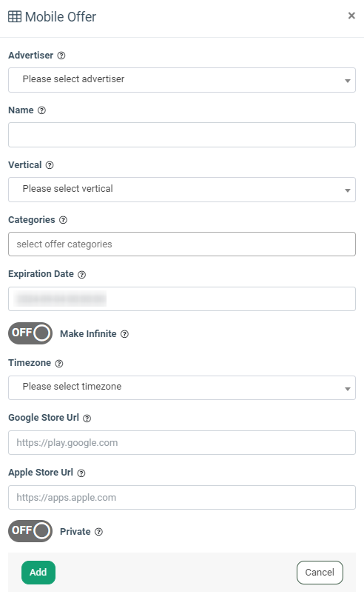Image resolution: width=364 pixels, height=600 pixels.
Task: Enable the Private toggle switch
Action: (30, 531)
